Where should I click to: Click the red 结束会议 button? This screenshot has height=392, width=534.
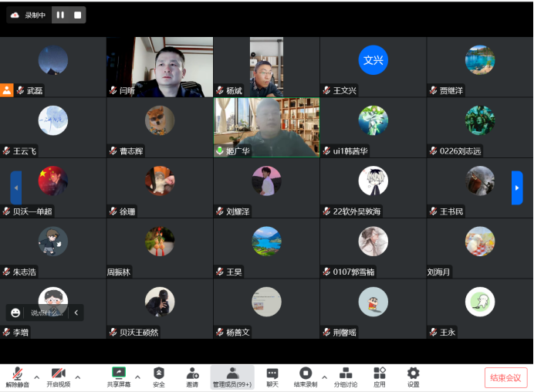[x=506, y=378]
